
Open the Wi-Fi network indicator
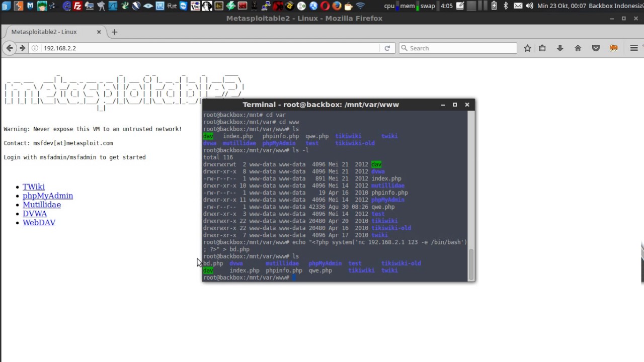(360, 6)
